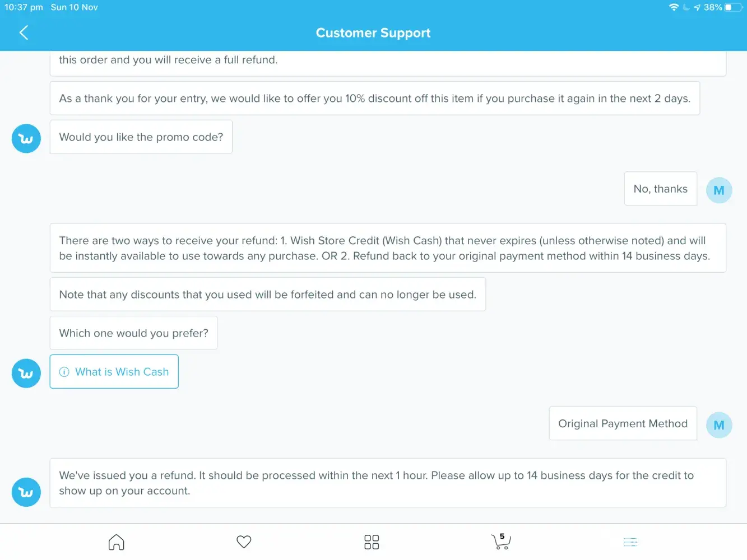
Task: Tap the 'No, thanks' reply bubble
Action: [660, 189]
